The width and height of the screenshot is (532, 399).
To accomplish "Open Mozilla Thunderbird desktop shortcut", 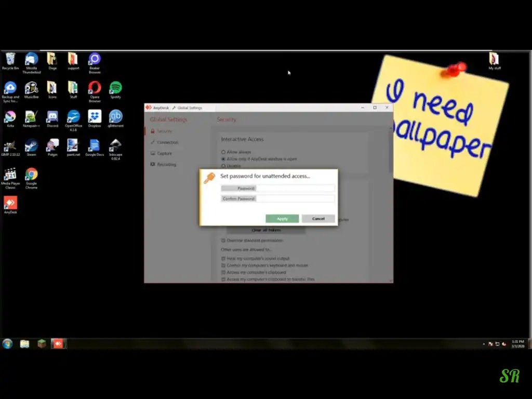I will (x=32, y=63).
